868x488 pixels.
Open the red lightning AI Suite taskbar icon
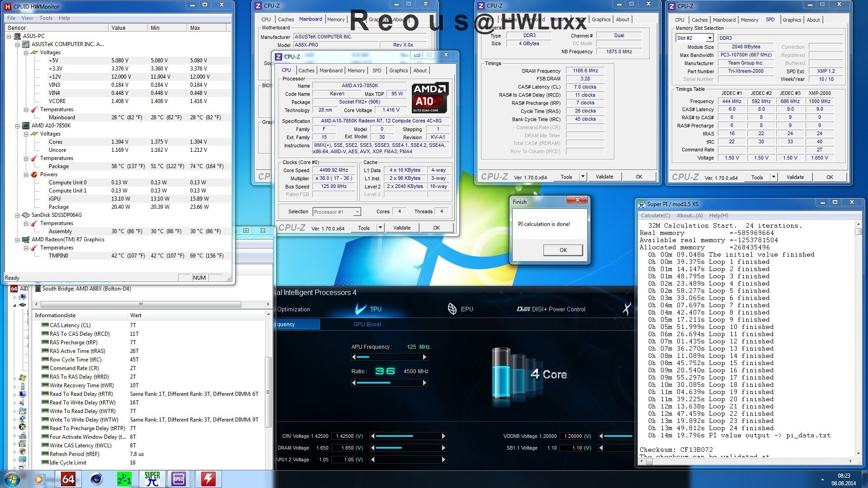208,479
